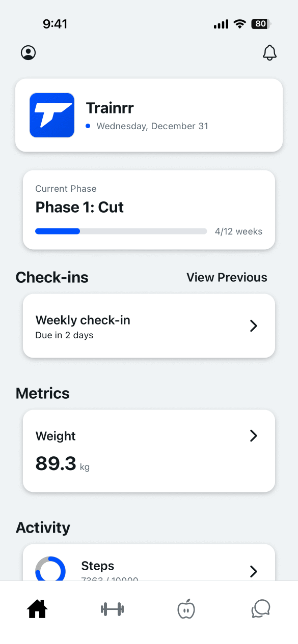Tap the 89.3 kg weight value
The width and height of the screenshot is (298, 644).
[x=56, y=463]
